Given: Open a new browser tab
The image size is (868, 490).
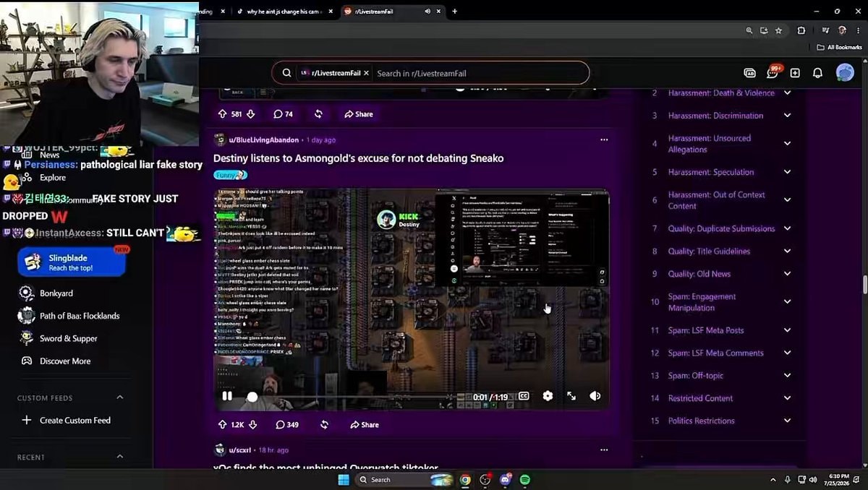Looking at the screenshot, I should click(454, 11).
